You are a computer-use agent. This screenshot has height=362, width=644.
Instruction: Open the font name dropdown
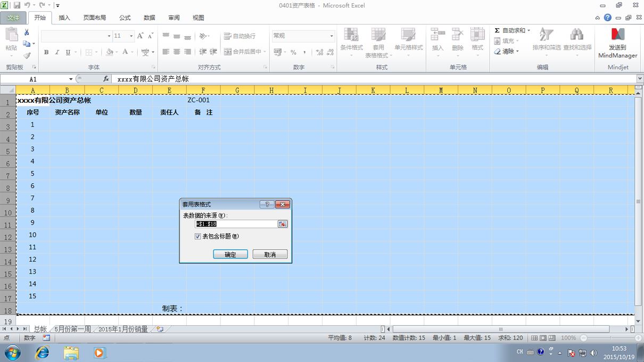[109, 36]
